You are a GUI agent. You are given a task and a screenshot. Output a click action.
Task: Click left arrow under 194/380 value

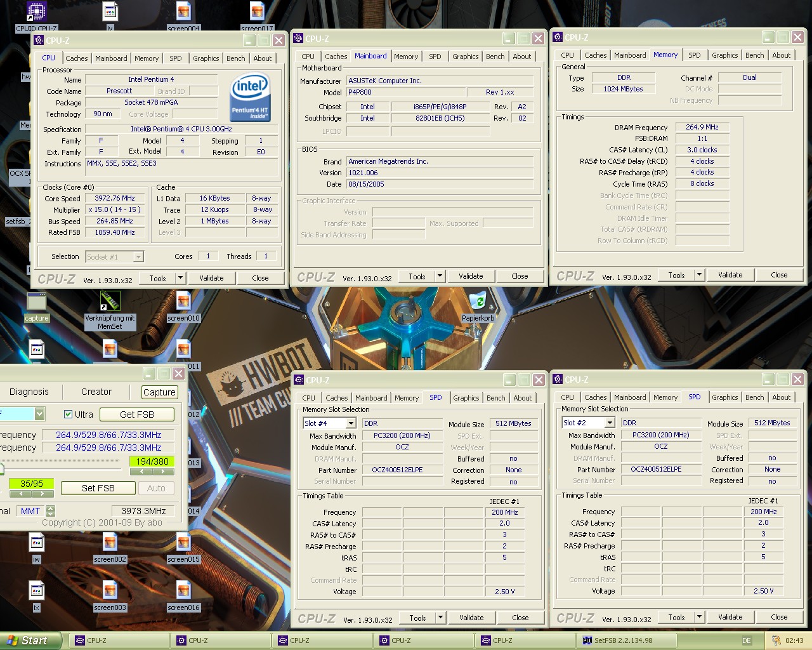tap(140, 472)
